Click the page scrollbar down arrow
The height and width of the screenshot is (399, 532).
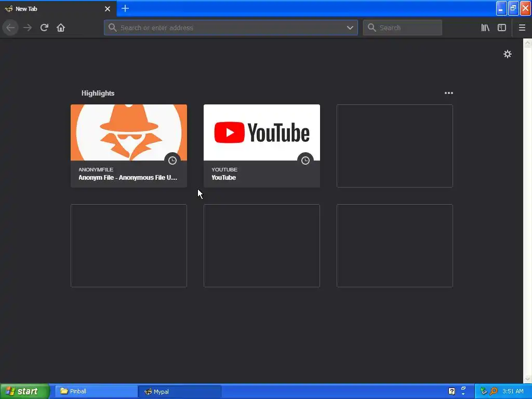pos(527,379)
